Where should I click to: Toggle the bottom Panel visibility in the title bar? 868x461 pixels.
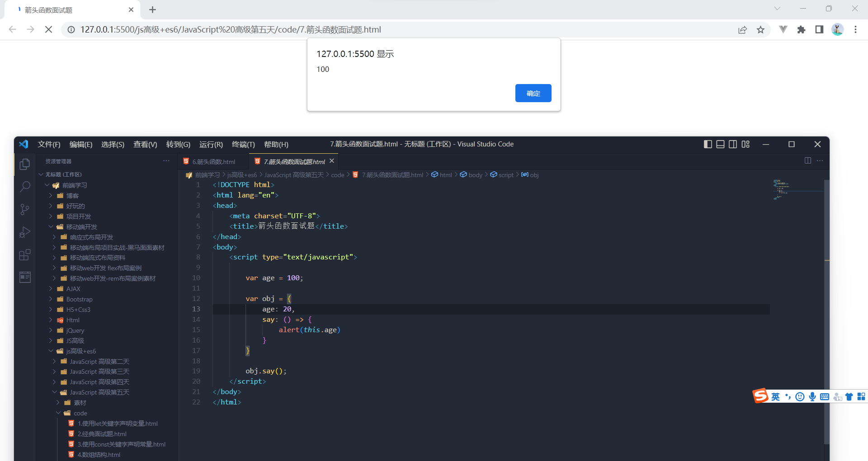tap(720, 144)
